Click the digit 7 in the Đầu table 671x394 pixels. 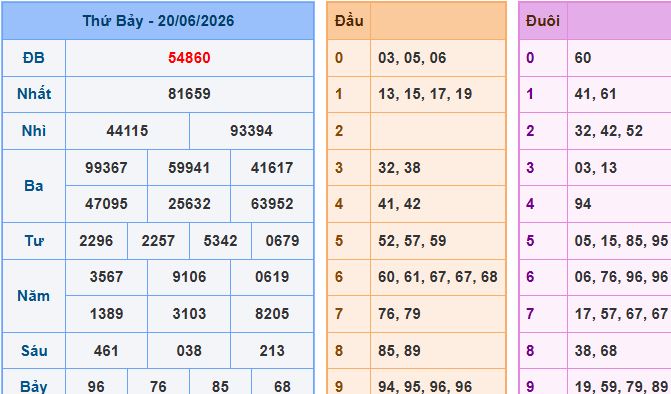(339, 314)
